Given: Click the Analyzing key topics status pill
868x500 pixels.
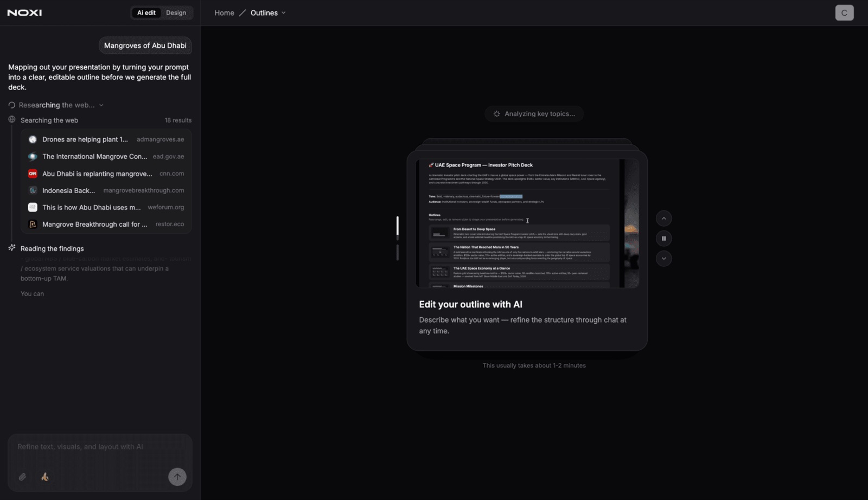Looking at the screenshot, I should [534, 114].
